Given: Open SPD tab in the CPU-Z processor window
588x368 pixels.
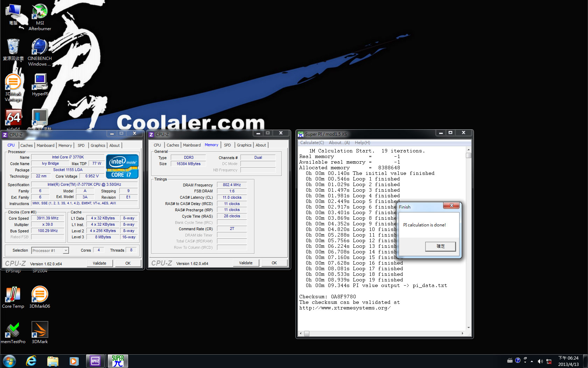Looking at the screenshot, I should [x=81, y=145].
